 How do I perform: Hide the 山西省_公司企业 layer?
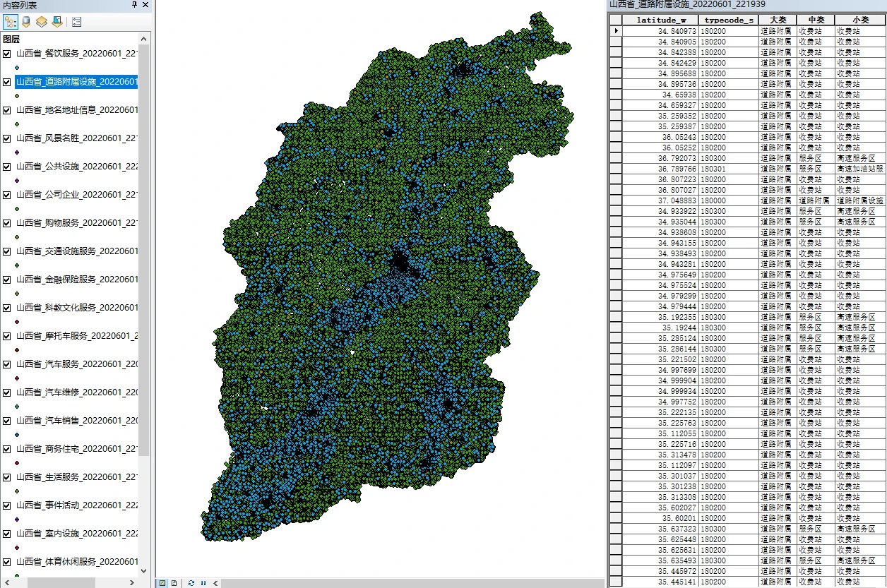(x=7, y=195)
